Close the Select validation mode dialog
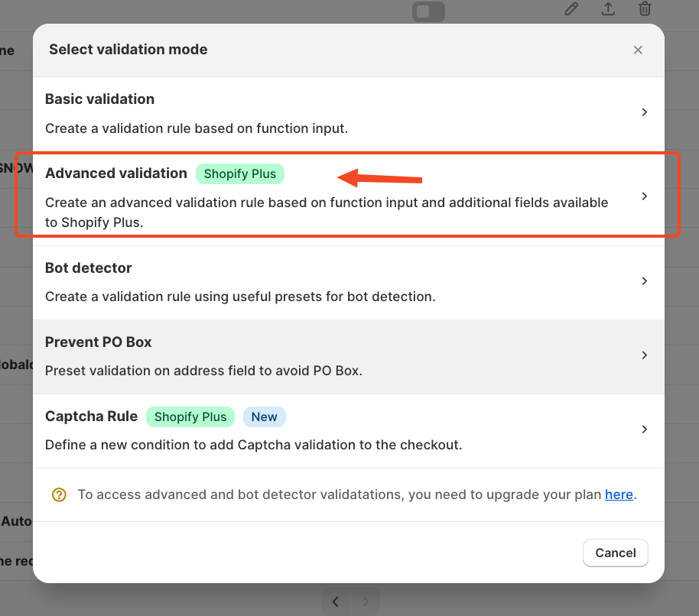This screenshot has height=616, width=699. click(638, 50)
